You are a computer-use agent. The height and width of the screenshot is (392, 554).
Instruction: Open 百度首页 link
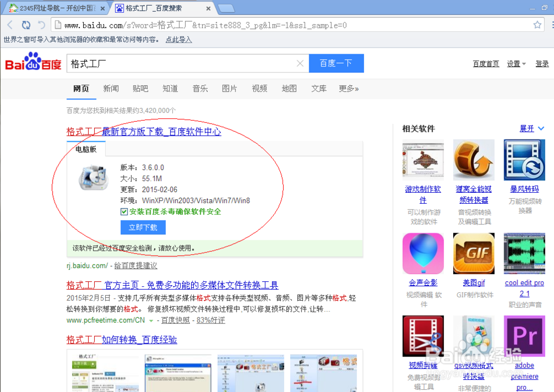[x=486, y=64]
